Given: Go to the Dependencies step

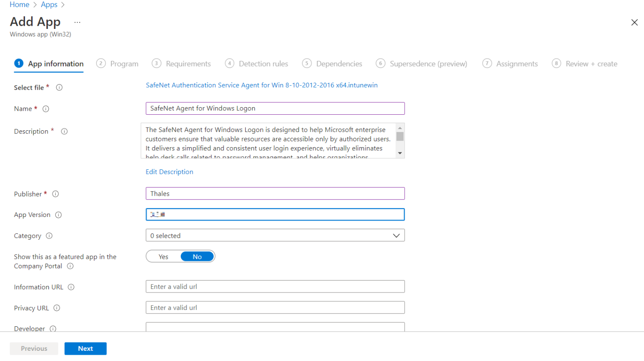Looking at the screenshot, I should point(332,64).
